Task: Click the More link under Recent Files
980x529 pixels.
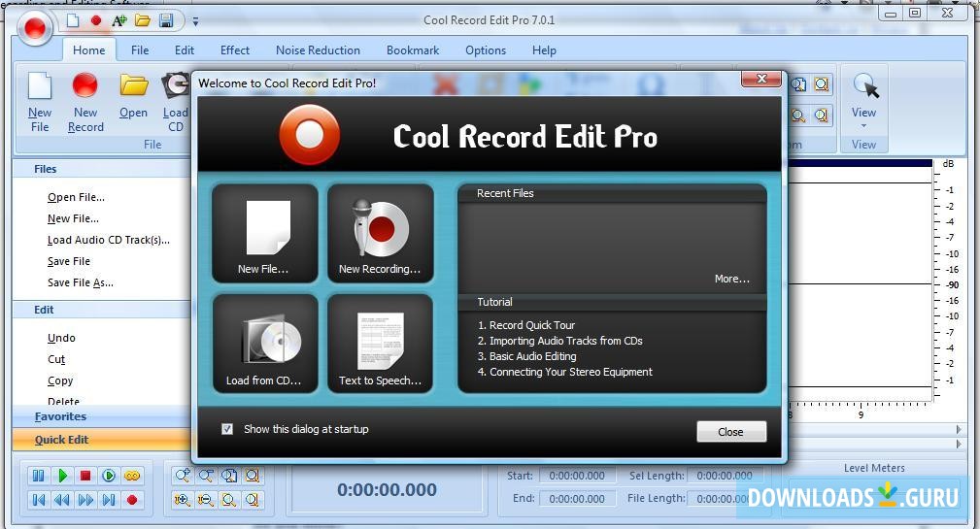Action: 732,279
